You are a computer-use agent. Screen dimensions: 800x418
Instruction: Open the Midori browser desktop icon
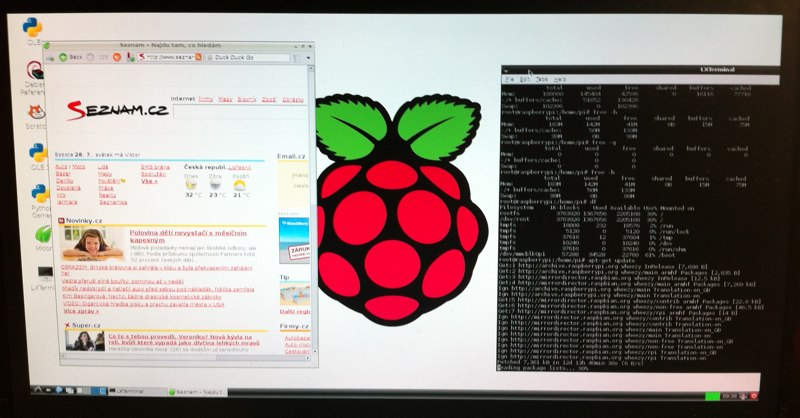click(43, 234)
